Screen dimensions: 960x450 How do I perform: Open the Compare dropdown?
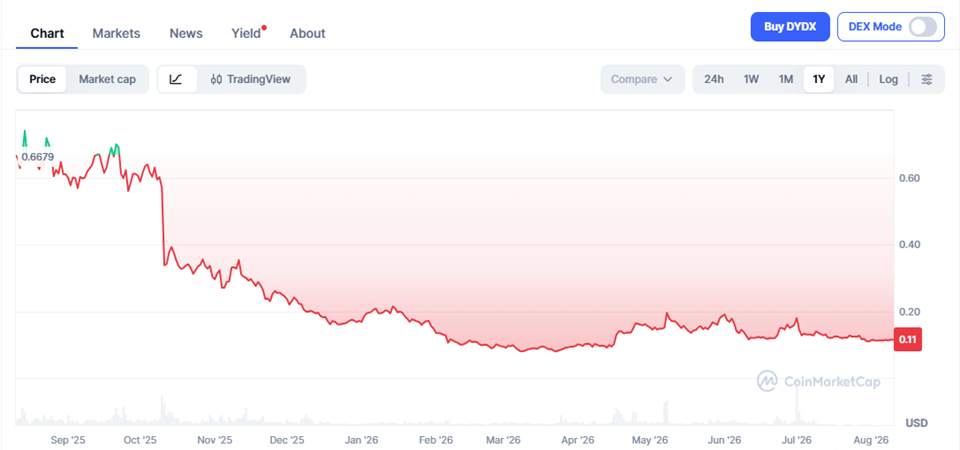click(x=642, y=79)
